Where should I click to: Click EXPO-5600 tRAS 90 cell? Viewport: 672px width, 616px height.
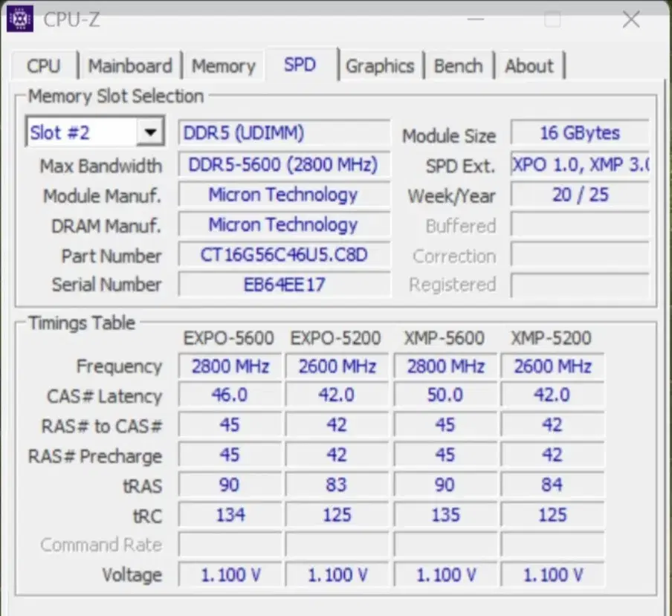click(x=230, y=484)
